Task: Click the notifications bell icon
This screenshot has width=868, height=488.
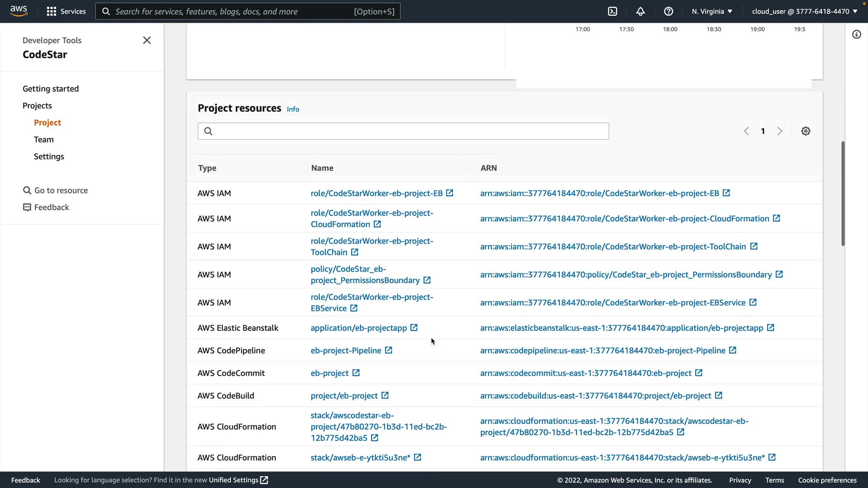Action: (x=641, y=11)
